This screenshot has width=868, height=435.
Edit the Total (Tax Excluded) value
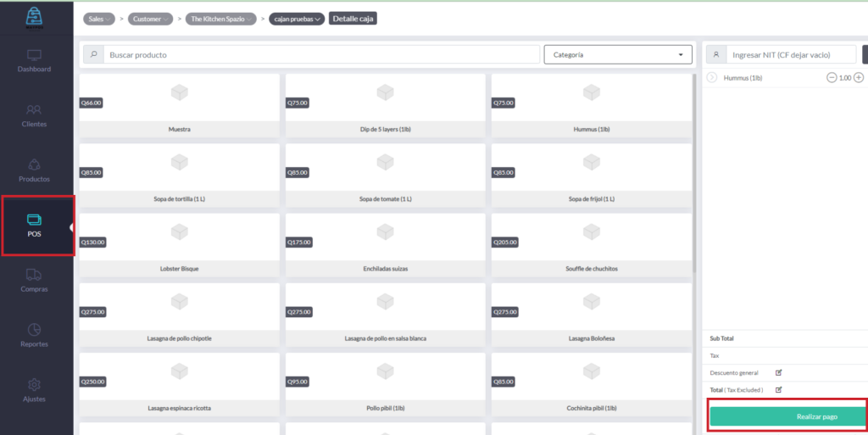[x=779, y=390]
